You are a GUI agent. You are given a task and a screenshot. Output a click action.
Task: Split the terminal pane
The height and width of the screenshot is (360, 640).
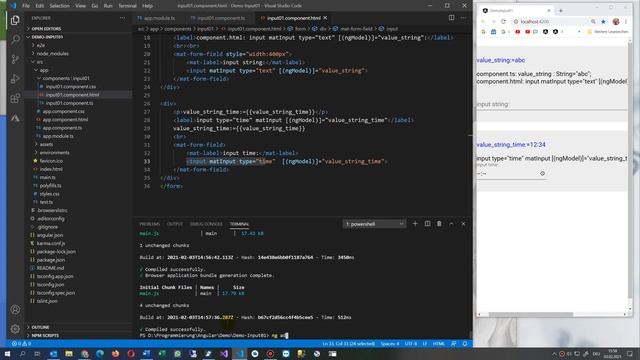[427, 224]
